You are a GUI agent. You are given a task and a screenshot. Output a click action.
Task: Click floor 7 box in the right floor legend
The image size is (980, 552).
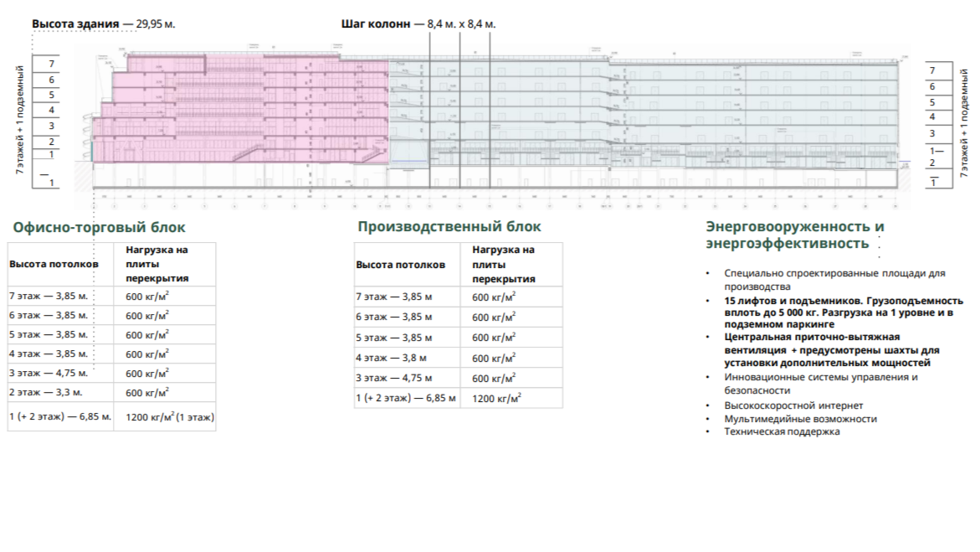pyautogui.click(x=932, y=70)
